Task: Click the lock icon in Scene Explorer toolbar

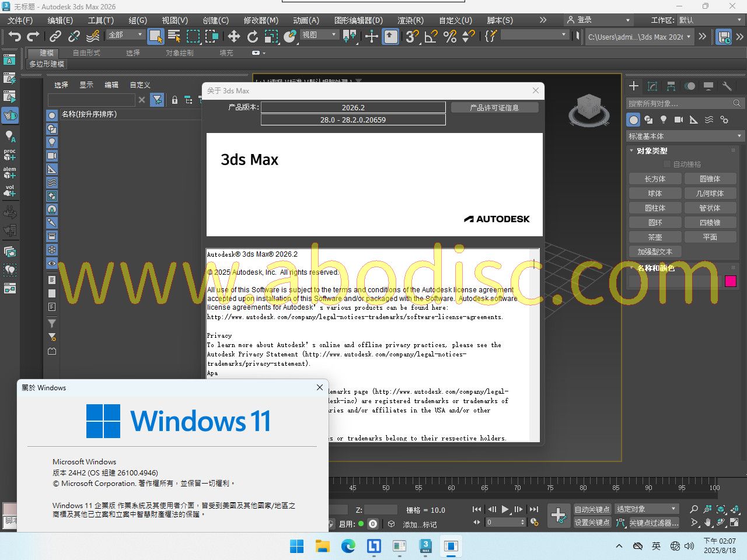Action: [x=174, y=100]
